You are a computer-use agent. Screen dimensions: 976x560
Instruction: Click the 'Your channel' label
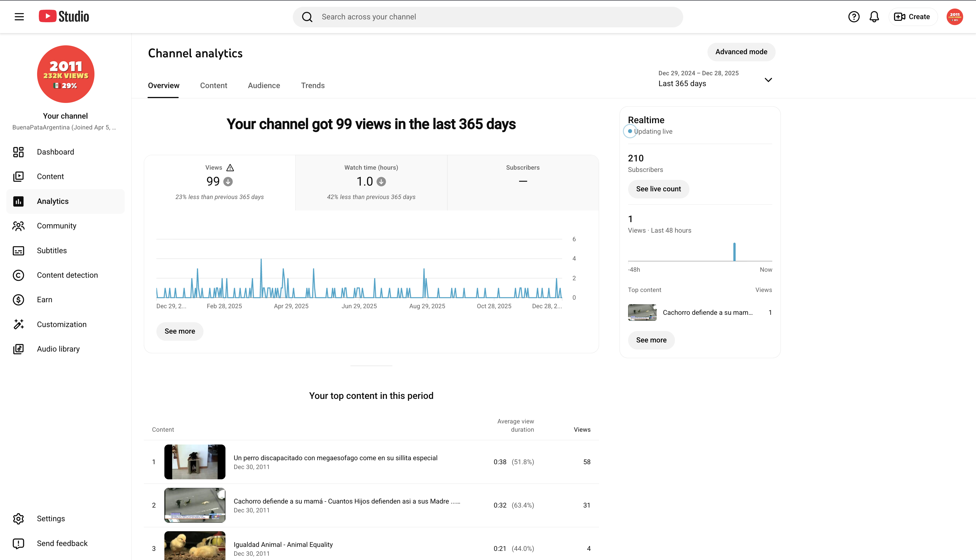(65, 116)
